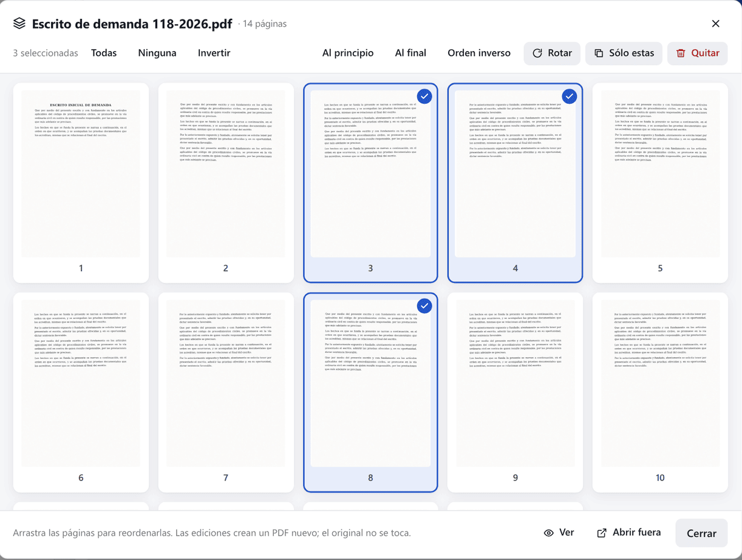Screen dimensions: 742x560
Task: Click the eye icon next to Ver
Action: point(549,533)
